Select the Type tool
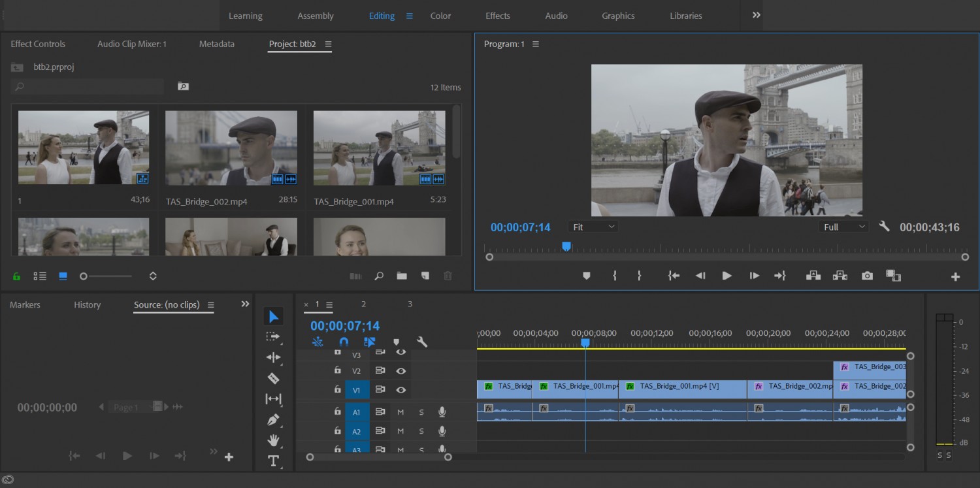This screenshot has height=488, width=980. point(273,461)
